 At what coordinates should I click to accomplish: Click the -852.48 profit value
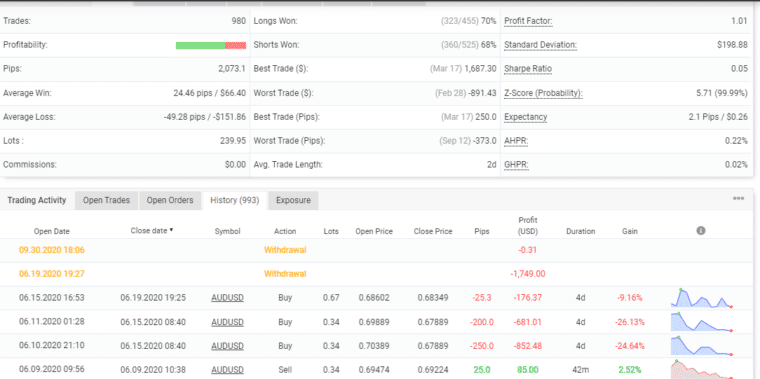(x=528, y=346)
